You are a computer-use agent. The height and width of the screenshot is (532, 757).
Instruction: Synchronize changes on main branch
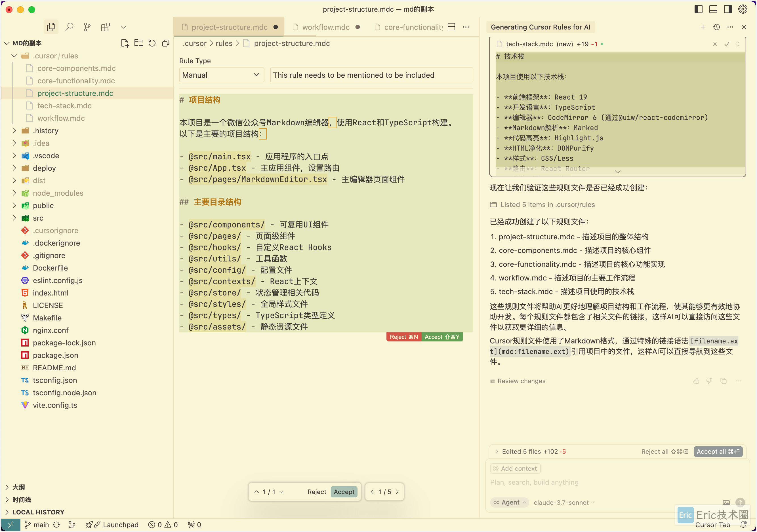point(56,525)
